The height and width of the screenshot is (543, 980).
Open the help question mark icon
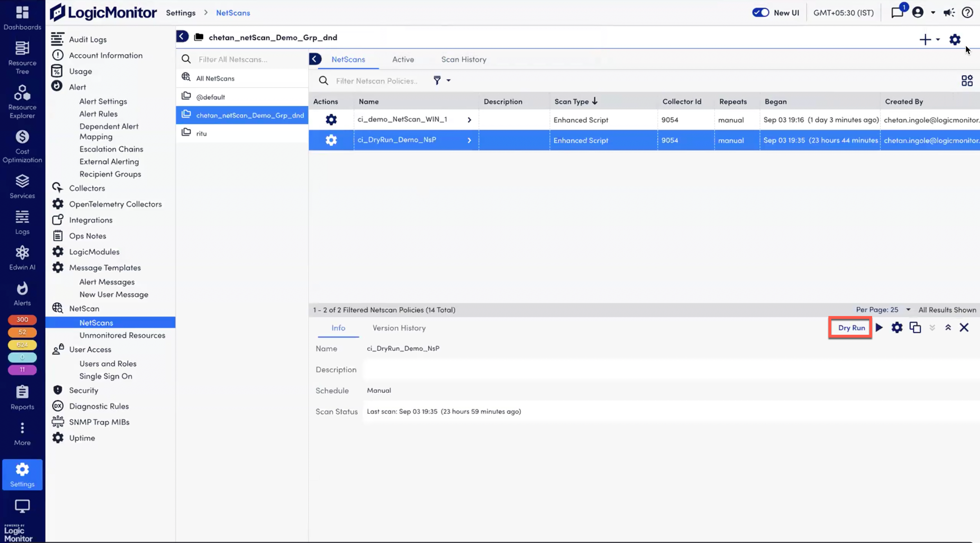pos(967,12)
